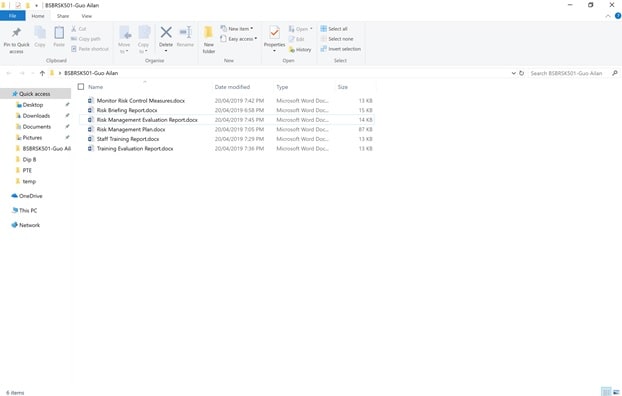Open the File menu tab
Image resolution: width=622 pixels, height=396 pixels.
13,16
